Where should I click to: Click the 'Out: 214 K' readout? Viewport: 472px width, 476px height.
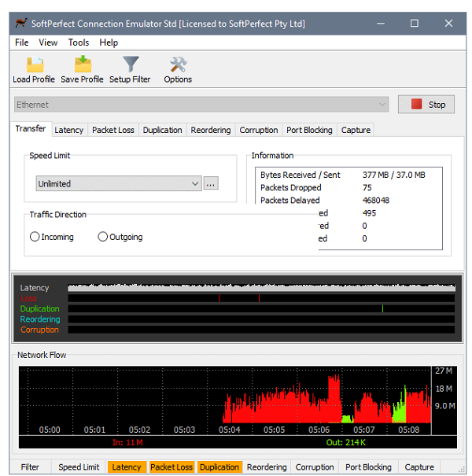pyautogui.click(x=345, y=442)
